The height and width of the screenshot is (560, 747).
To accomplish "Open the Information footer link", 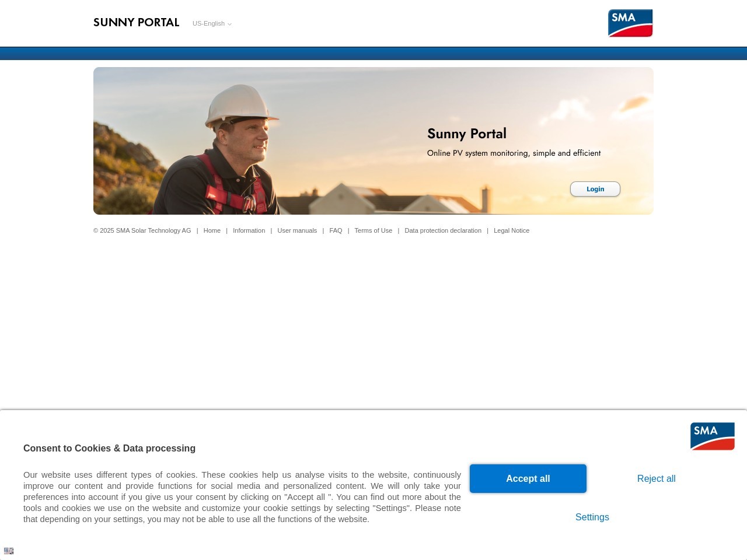I will click(x=249, y=230).
